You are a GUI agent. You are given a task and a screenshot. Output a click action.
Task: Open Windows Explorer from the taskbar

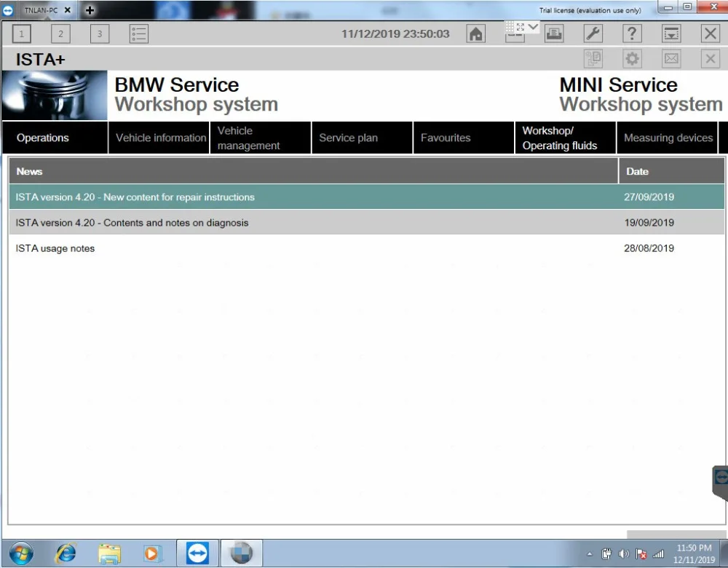coord(109,553)
